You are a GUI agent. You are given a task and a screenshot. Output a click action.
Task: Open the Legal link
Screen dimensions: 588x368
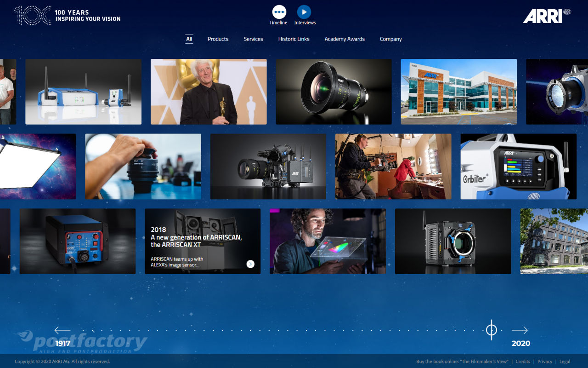point(565,362)
